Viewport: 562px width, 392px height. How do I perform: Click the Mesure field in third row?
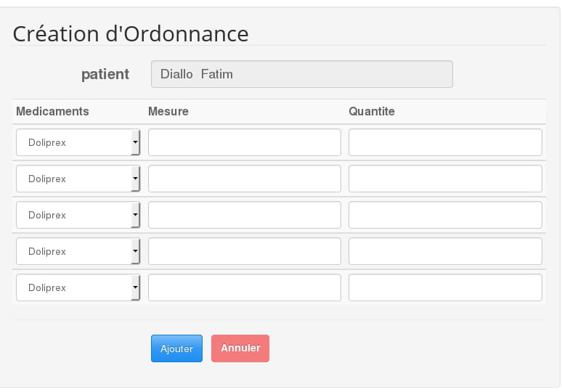[245, 215]
